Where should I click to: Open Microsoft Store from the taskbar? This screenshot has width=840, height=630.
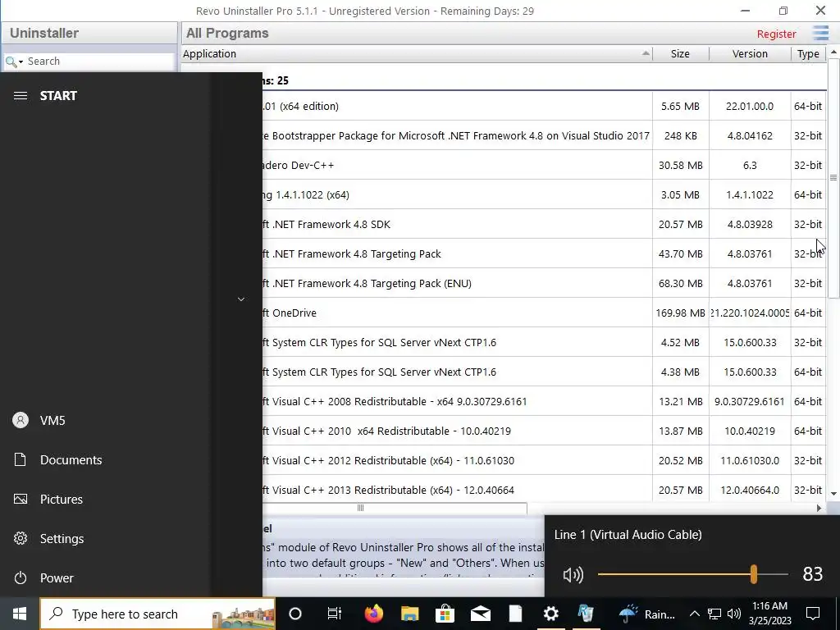pyautogui.click(x=445, y=614)
